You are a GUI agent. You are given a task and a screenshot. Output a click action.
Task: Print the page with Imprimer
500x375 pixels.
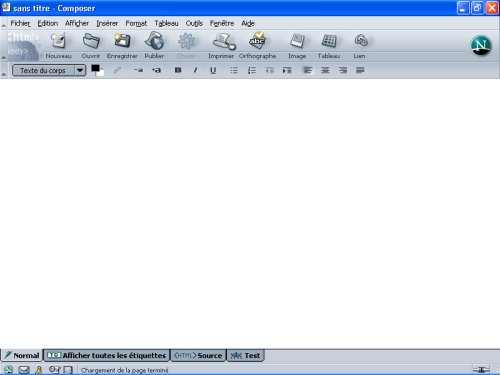pos(221,46)
